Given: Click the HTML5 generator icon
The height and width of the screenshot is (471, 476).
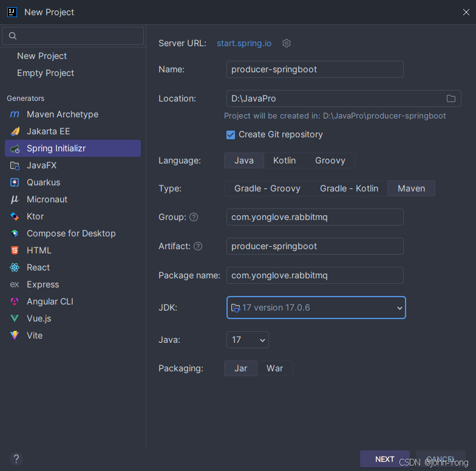Looking at the screenshot, I should tap(15, 250).
